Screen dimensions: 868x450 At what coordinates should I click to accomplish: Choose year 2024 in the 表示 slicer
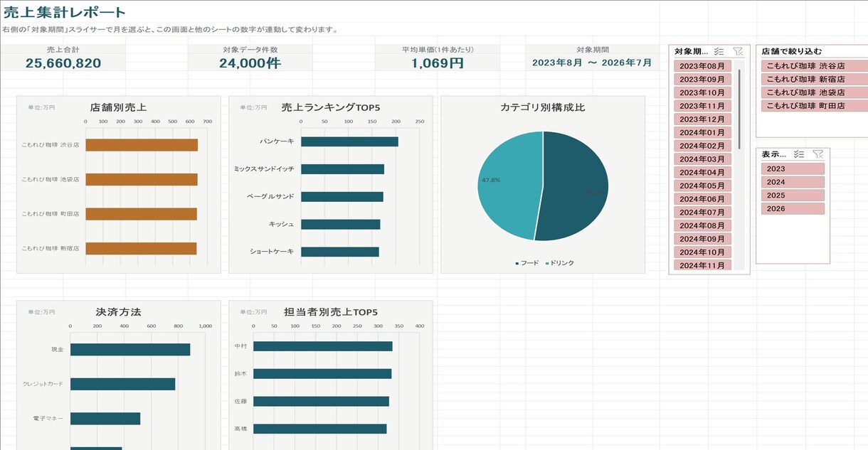[793, 182]
